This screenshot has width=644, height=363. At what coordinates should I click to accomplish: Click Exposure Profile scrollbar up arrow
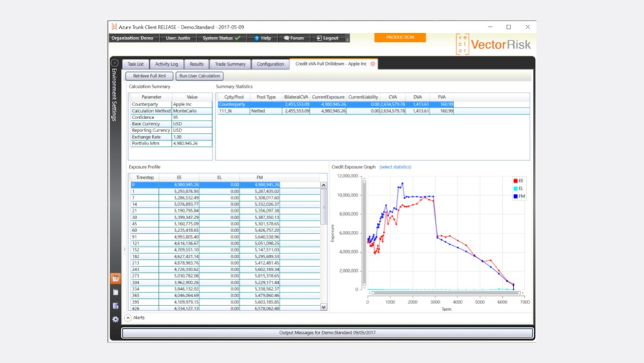323,185
